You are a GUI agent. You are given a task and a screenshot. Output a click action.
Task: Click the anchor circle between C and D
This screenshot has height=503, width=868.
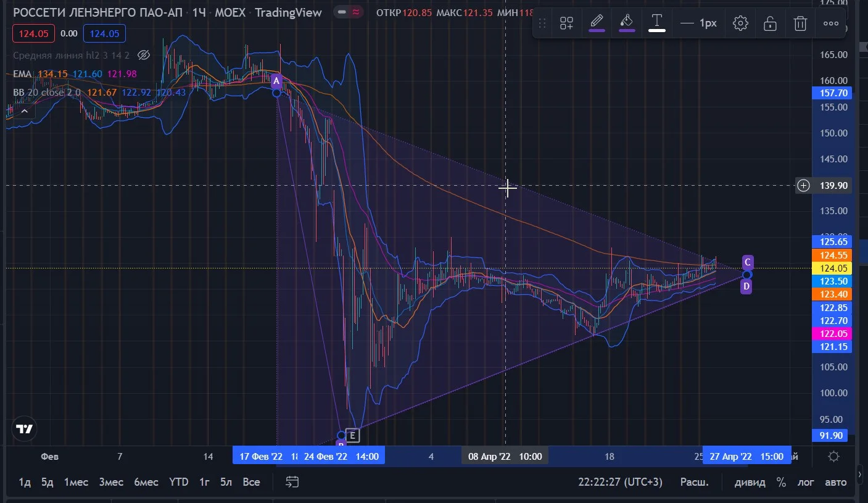point(747,275)
